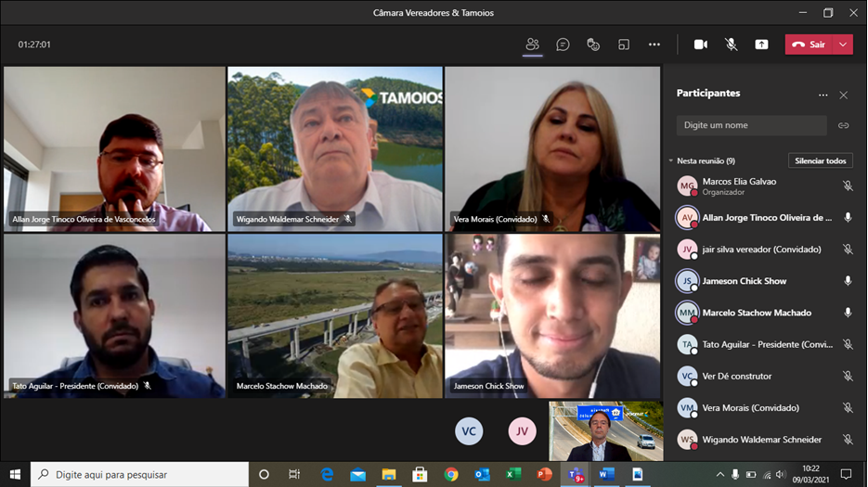Select Marcelo Stachow Machado in participants list
This screenshot has height=487, width=868.
pyautogui.click(x=756, y=313)
